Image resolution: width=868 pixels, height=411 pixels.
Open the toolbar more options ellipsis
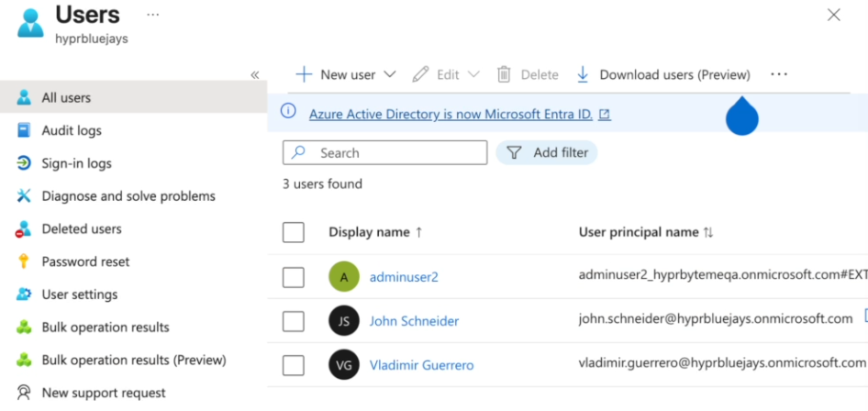pos(779,74)
